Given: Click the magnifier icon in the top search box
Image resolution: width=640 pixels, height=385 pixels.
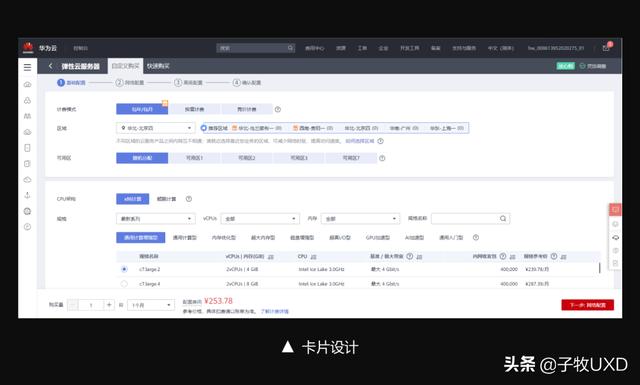Looking at the screenshot, I should (x=290, y=48).
